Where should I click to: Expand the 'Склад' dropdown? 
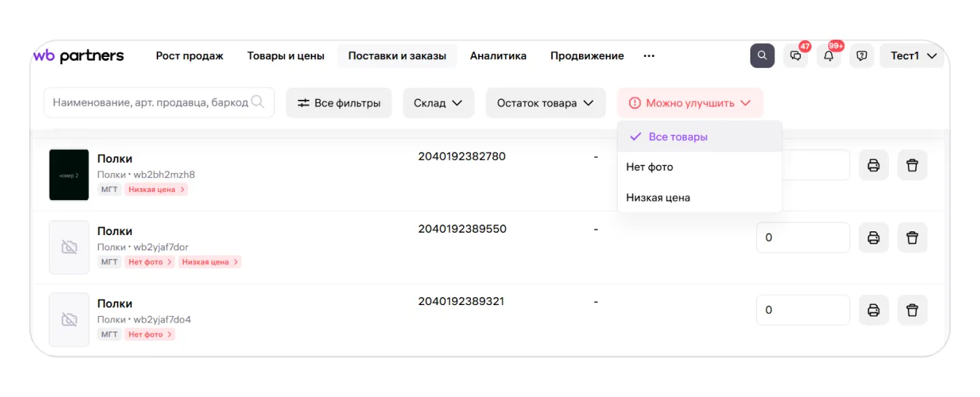click(438, 103)
